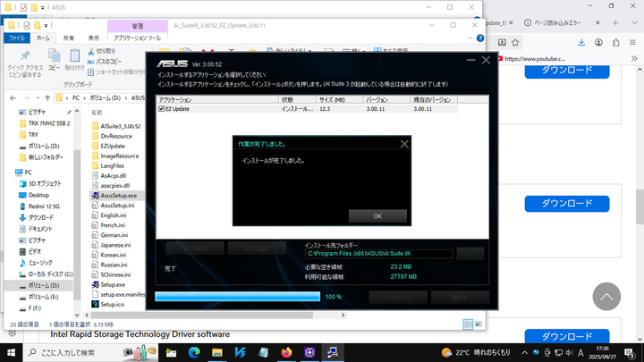The image size is (644, 362).
Task: Close the installation complete message box
Action: 403,143
